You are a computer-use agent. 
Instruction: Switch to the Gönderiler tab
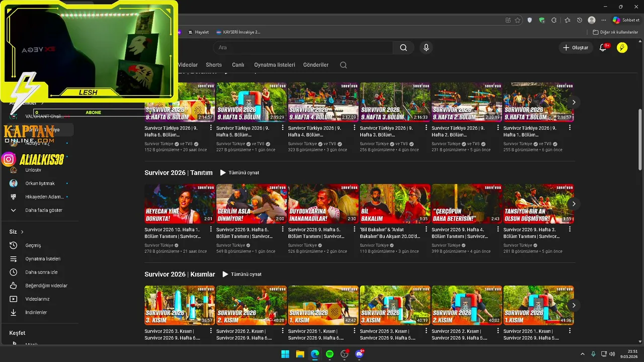316,65
